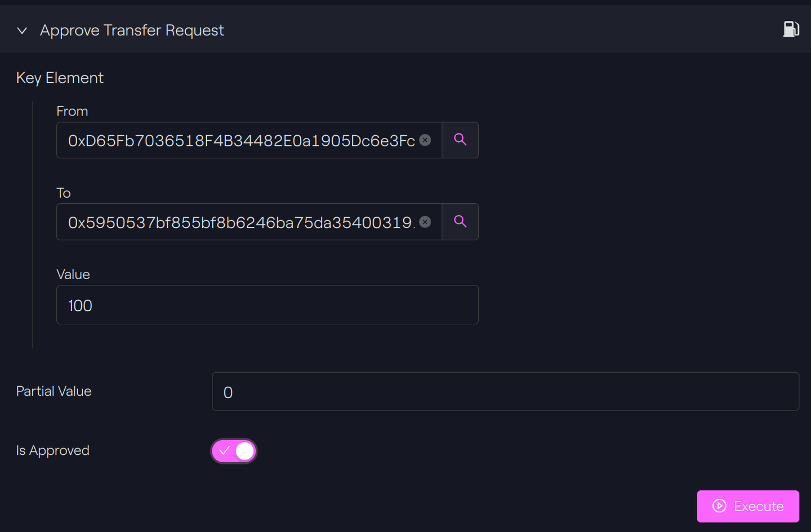Clear the From address field
Image resolution: width=811 pixels, height=532 pixels.
[425, 140]
